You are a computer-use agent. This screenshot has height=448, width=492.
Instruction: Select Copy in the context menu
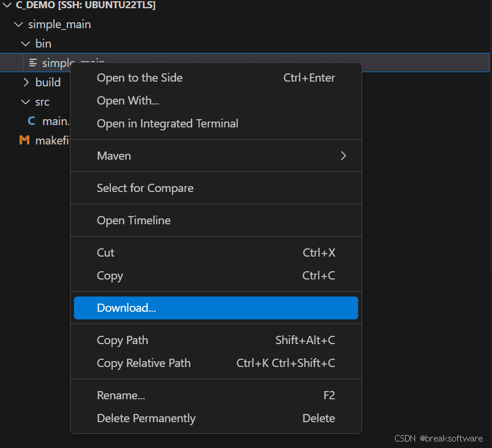click(x=216, y=276)
